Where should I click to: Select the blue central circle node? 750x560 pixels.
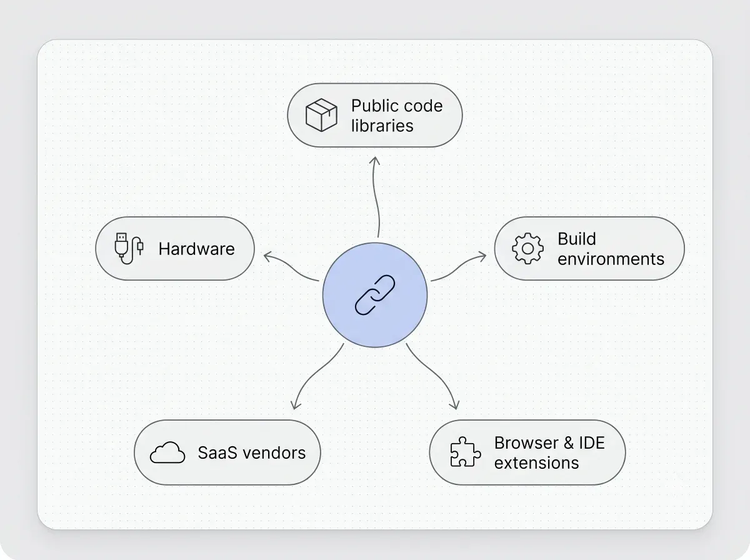[375, 294]
